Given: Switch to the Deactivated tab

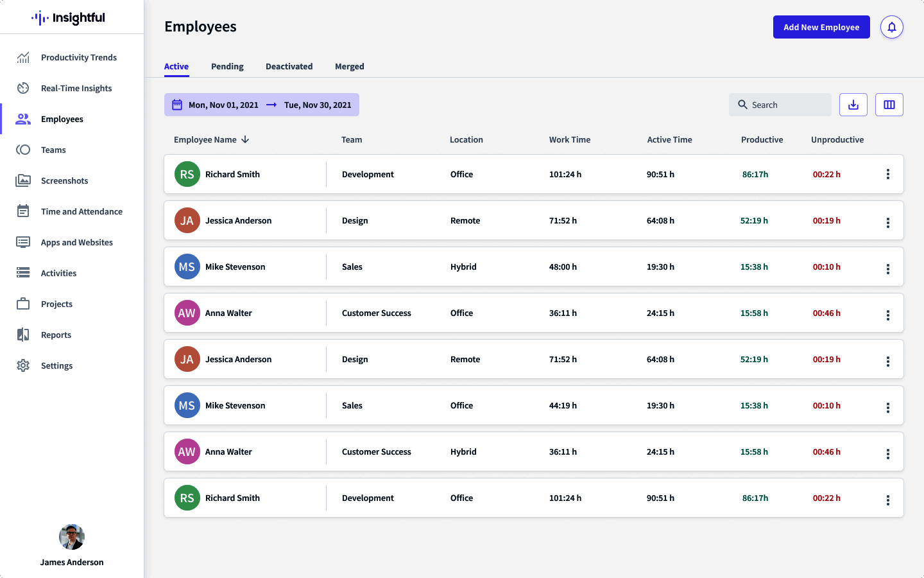Looking at the screenshot, I should pyautogui.click(x=289, y=67).
